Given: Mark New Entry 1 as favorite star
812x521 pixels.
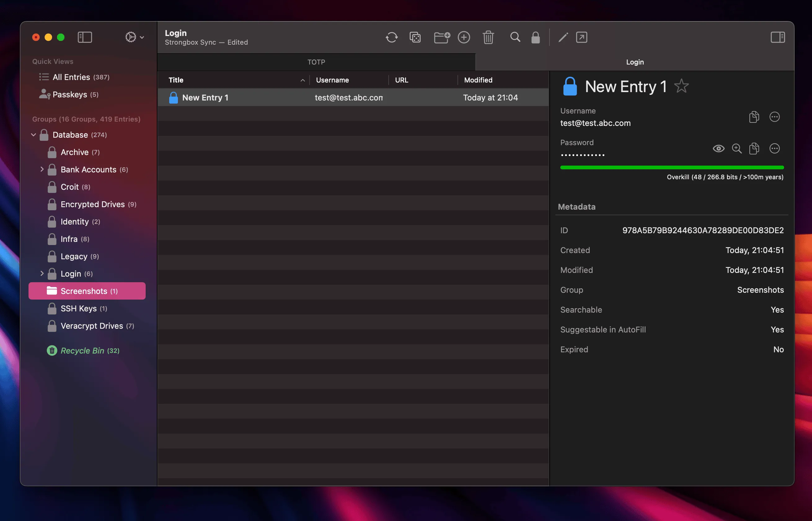Looking at the screenshot, I should click(x=682, y=87).
